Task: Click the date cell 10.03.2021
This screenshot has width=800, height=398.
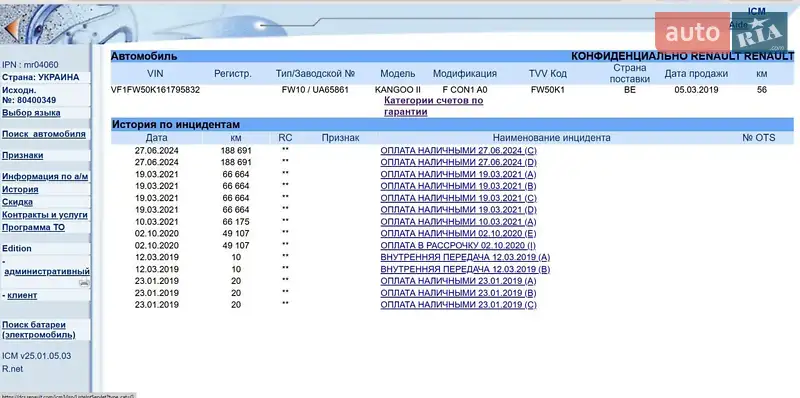Action: coord(157,221)
